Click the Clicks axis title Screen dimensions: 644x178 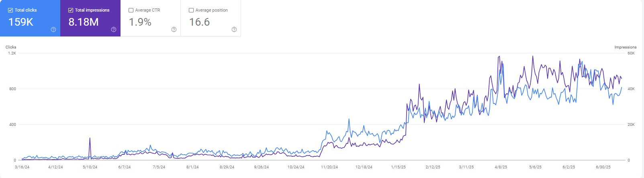(11, 47)
